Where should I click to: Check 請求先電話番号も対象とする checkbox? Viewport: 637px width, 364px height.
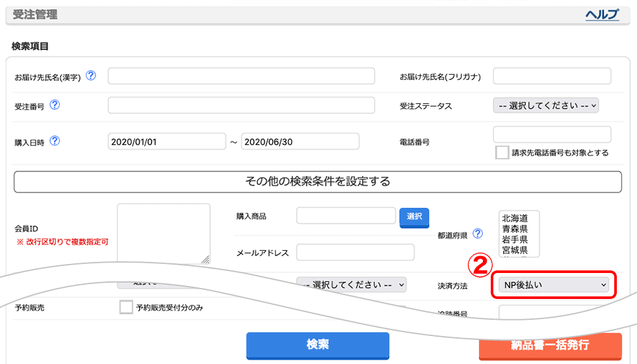(502, 153)
